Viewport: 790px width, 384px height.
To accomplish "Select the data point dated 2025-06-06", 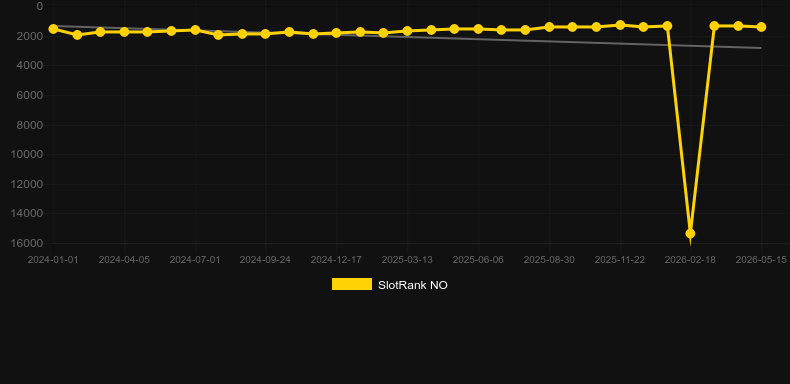I will pyautogui.click(x=478, y=29).
